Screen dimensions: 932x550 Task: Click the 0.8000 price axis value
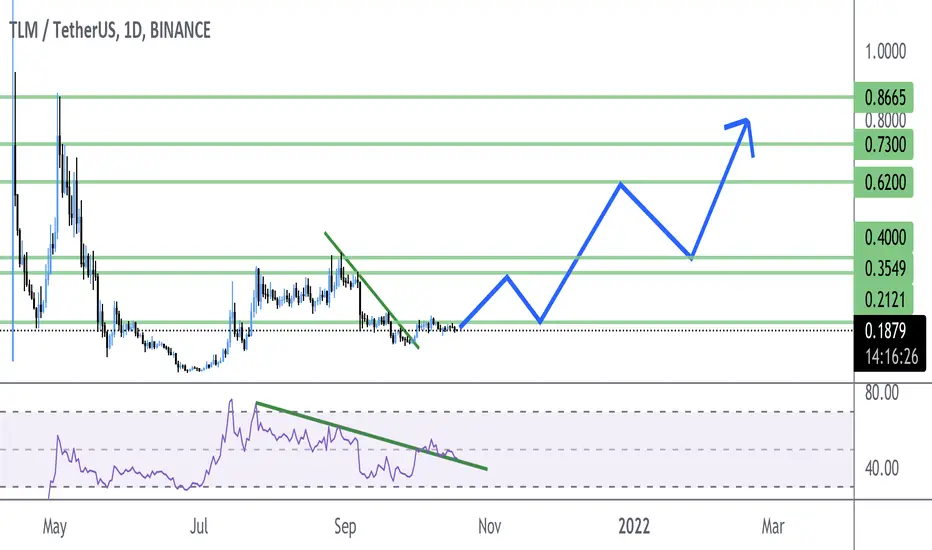click(x=885, y=120)
